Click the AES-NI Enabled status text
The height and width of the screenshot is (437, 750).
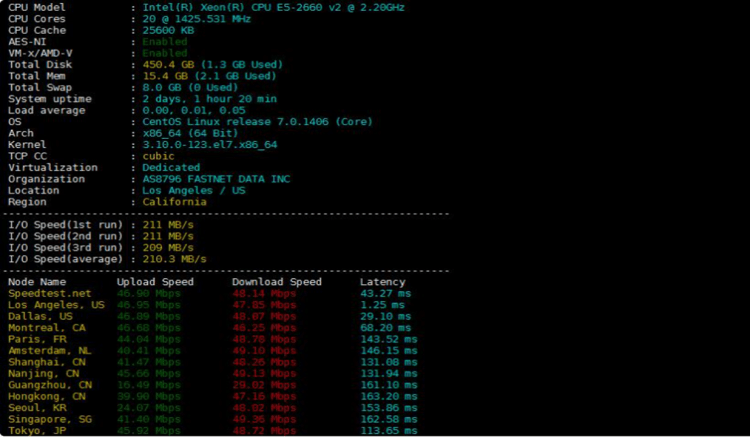164,42
